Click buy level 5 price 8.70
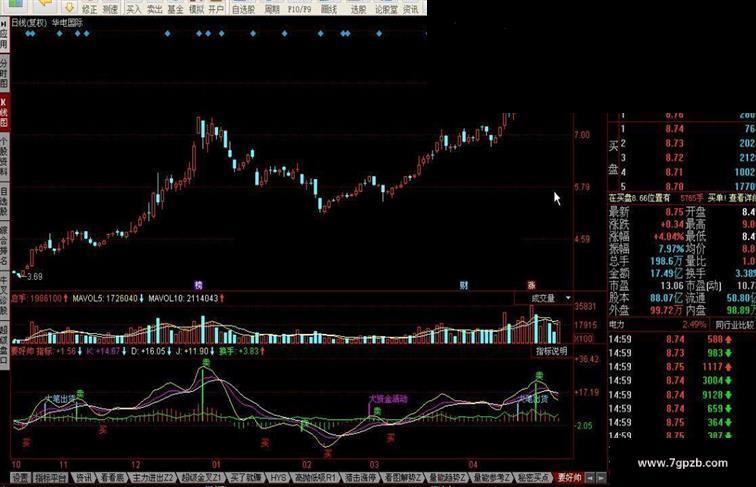This screenshot has height=487, width=756. (675, 186)
